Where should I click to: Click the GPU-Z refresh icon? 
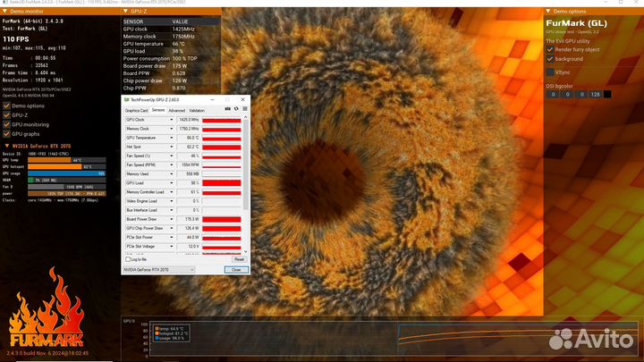pos(236,109)
